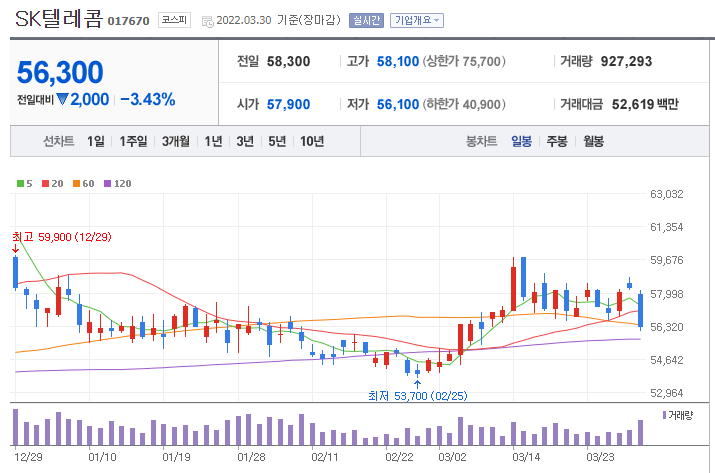This screenshot has height=473, width=715.
Task: Click the 12/29 date axis label
Action: 28,457
